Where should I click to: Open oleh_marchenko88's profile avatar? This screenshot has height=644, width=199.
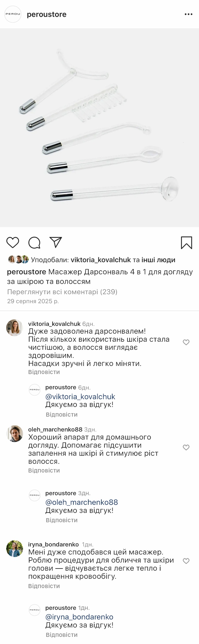pos(15,433)
